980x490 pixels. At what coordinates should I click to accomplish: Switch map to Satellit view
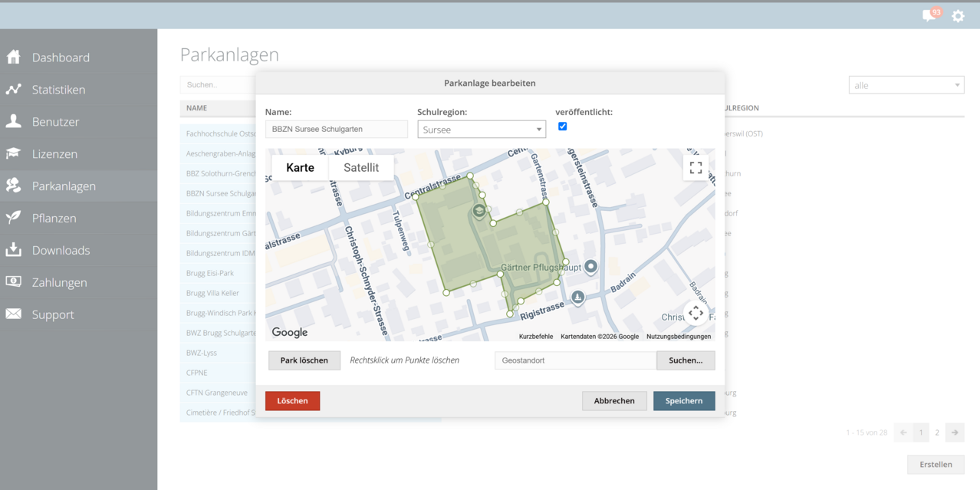tap(361, 168)
